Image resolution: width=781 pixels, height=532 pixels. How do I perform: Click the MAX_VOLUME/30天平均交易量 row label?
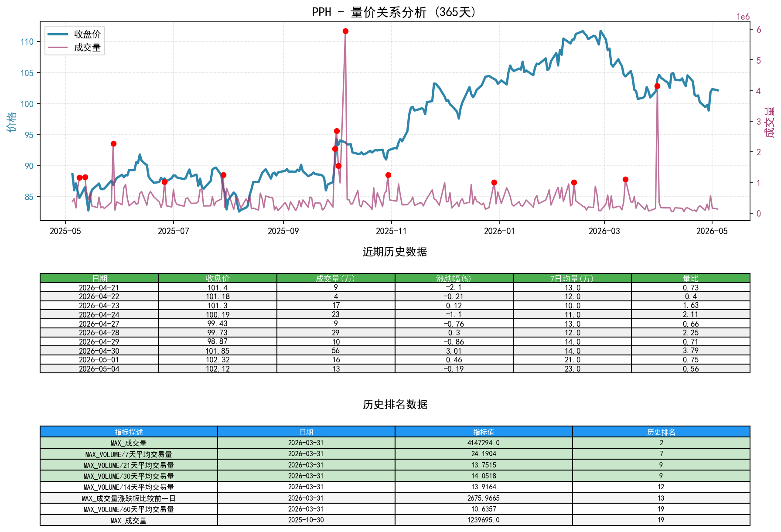(129, 476)
